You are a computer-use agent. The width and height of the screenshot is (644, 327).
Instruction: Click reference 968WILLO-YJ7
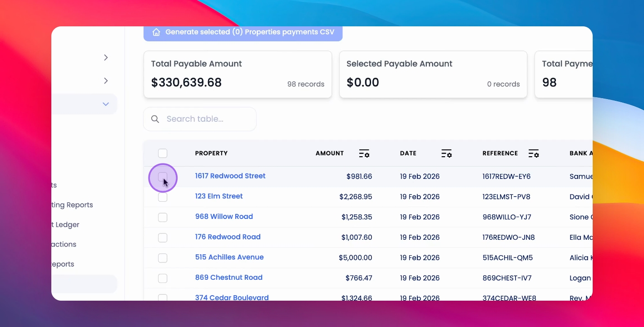point(507,217)
